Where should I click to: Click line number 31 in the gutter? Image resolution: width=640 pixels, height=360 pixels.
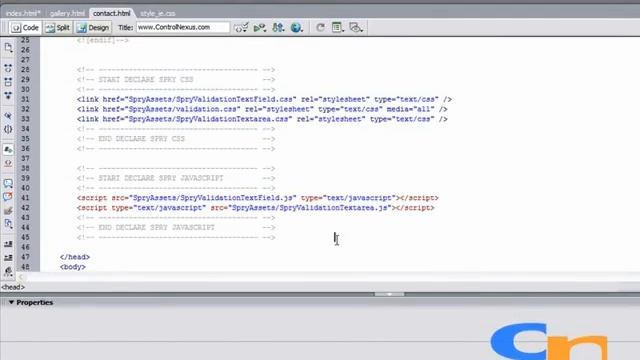click(25, 99)
